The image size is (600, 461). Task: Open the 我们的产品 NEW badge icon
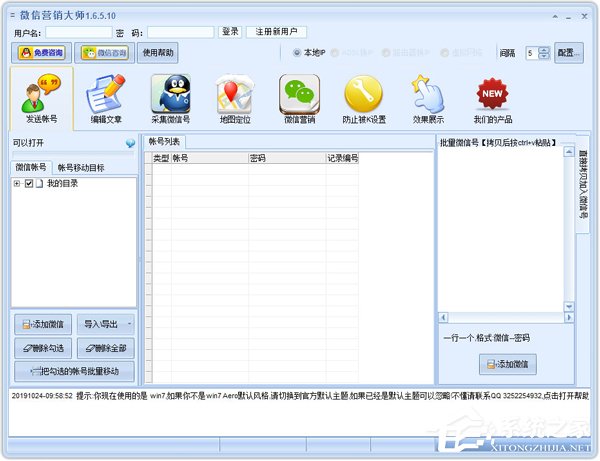[x=492, y=99]
